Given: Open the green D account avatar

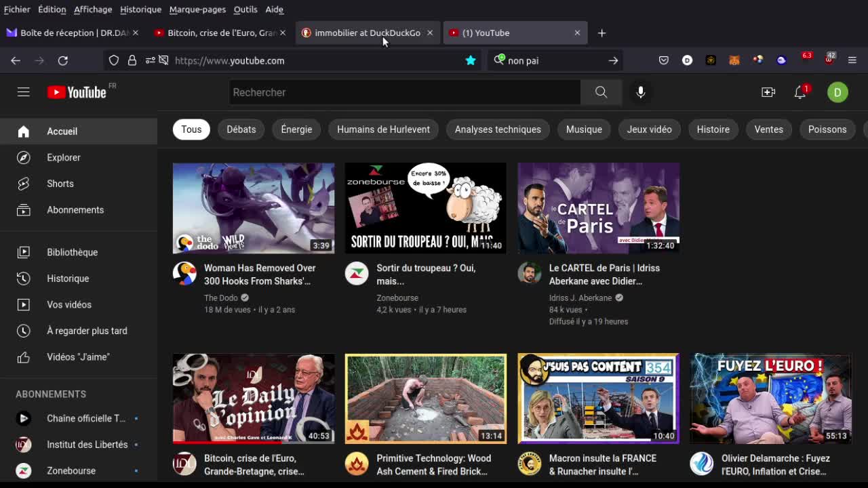Looking at the screenshot, I should pos(837,92).
